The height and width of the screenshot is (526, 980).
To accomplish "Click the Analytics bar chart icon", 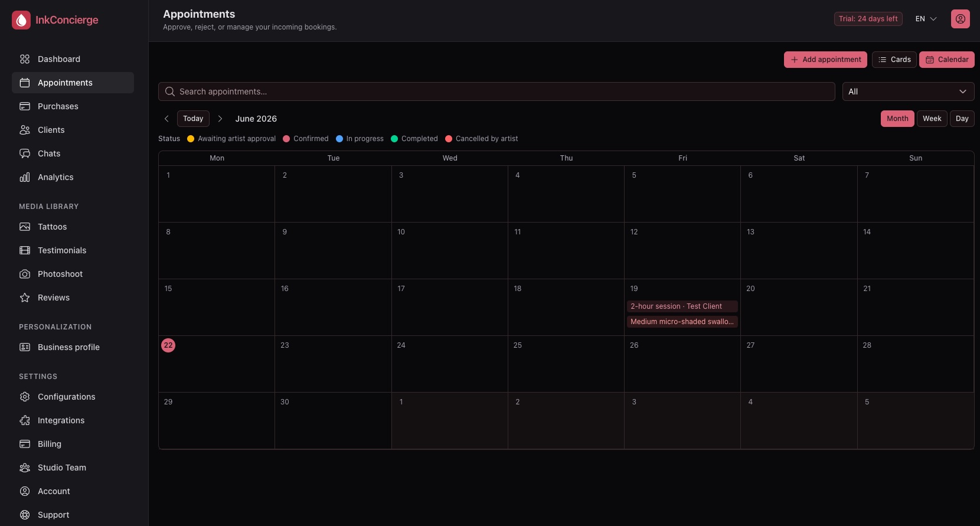I will click(x=25, y=177).
